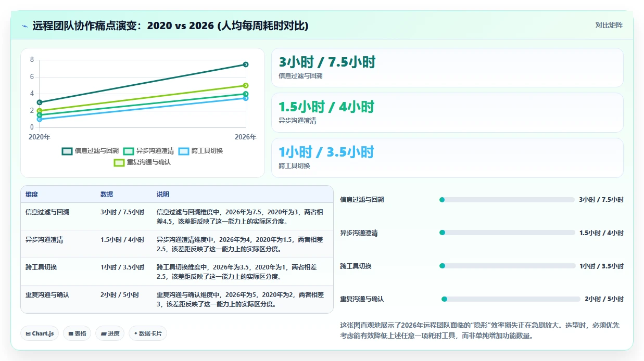Click the 数据 column header
Screen dimensions: 644x361
click(107, 195)
